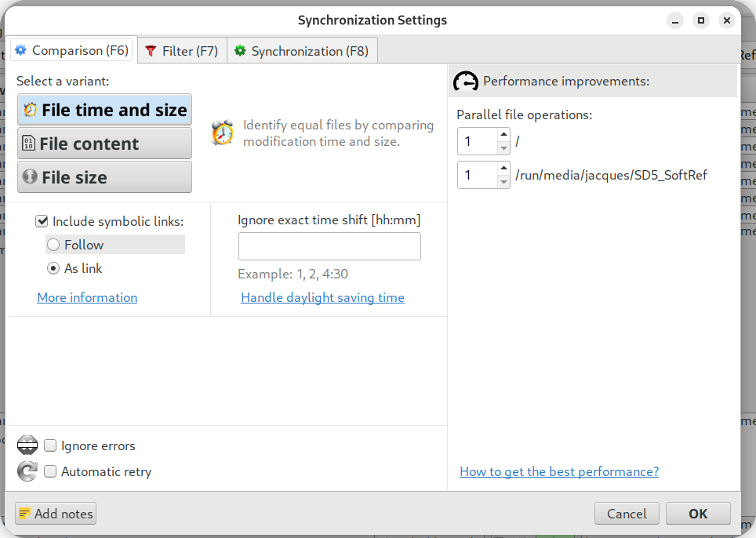Click the blue gear icon on Comparison tab
The height and width of the screenshot is (538, 756).
20,50
